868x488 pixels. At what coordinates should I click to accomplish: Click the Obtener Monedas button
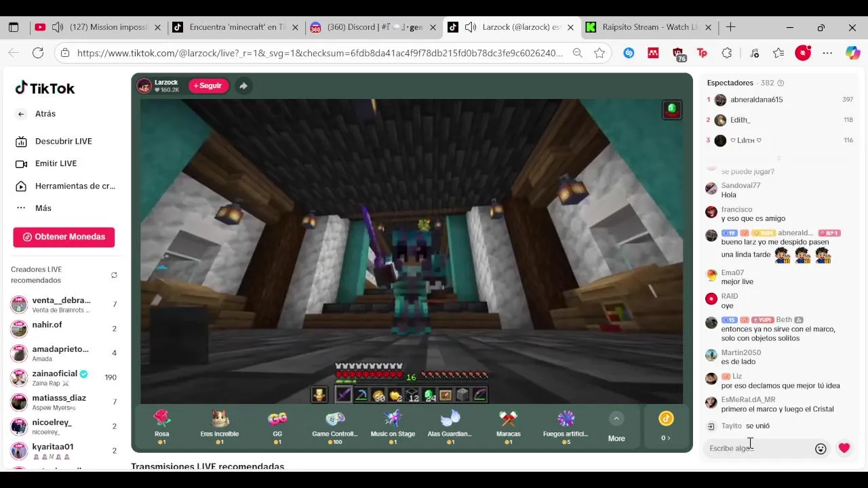[64, 237]
